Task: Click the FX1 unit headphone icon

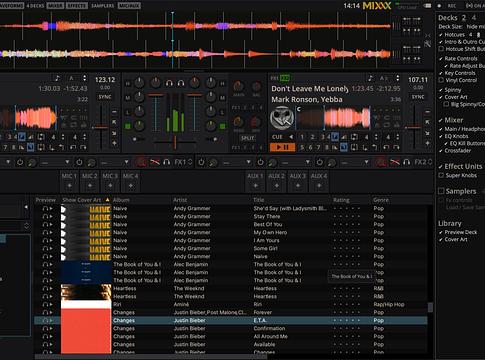Action: coord(167,162)
